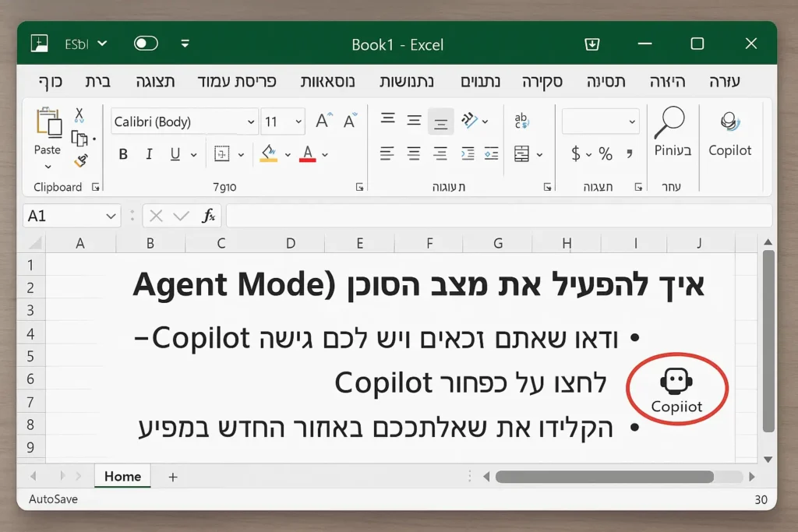Open the font color red A swatch
Screen dimensions: 798x532
tap(308, 153)
